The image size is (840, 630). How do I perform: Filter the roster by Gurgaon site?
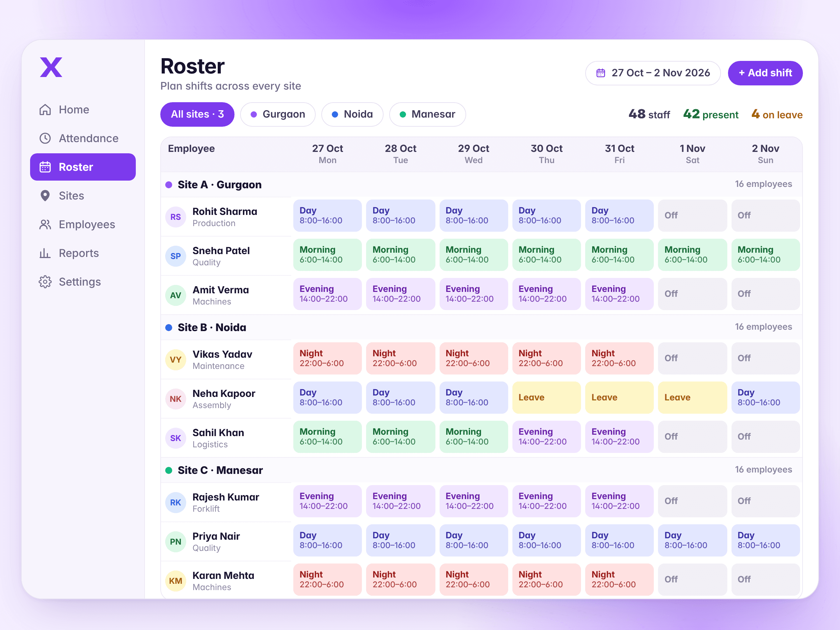coord(278,114)
